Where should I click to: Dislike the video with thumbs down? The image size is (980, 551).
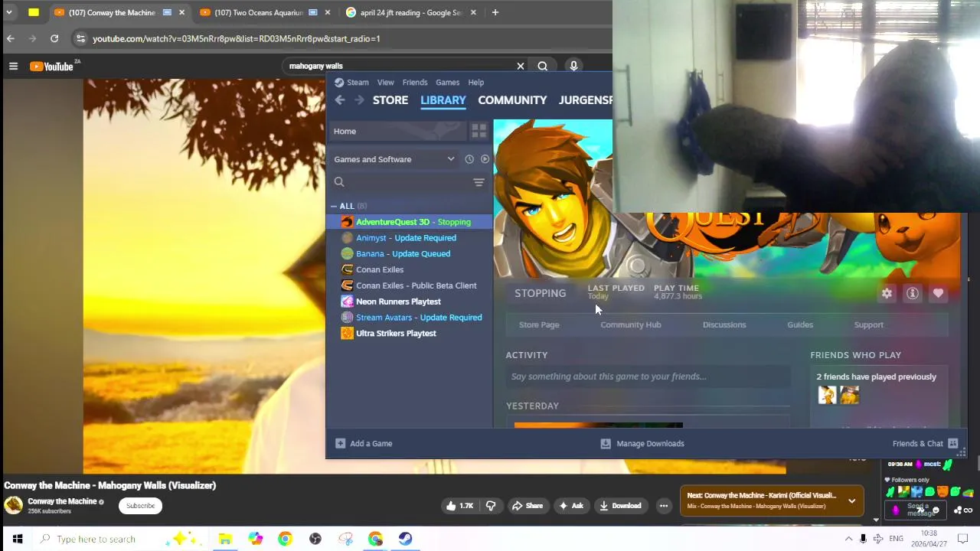click(491, 506)
